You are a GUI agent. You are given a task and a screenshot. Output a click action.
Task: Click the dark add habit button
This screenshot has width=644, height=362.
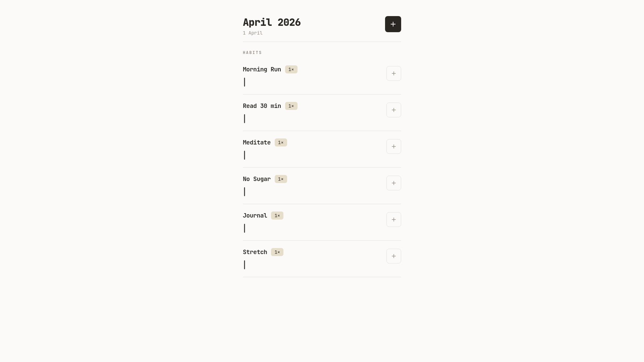(393, 24)
